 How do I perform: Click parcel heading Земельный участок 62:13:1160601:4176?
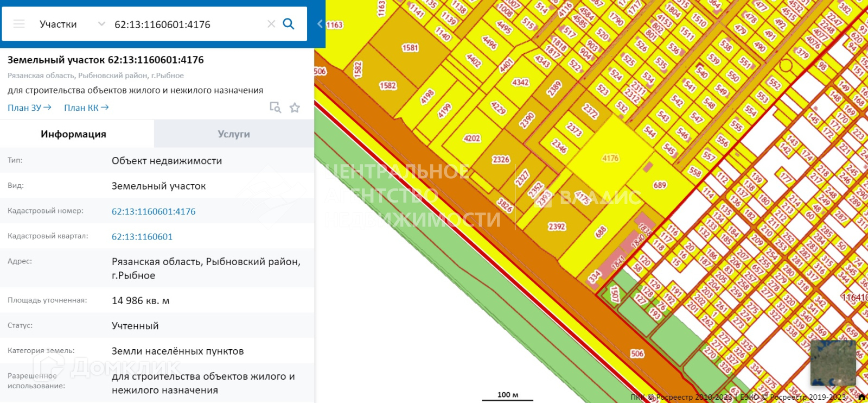click(106, 60)
